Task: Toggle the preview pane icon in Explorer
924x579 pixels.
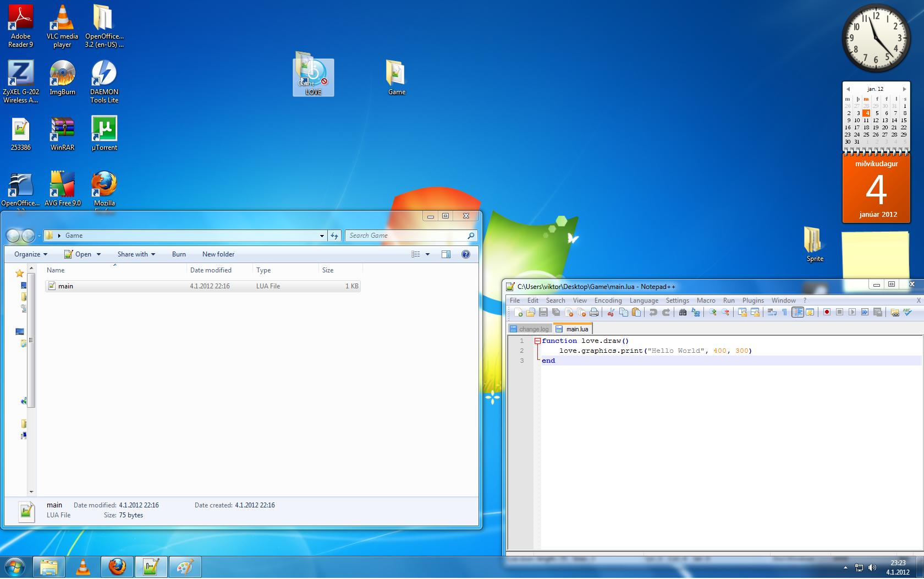Action: pos(446,254)
